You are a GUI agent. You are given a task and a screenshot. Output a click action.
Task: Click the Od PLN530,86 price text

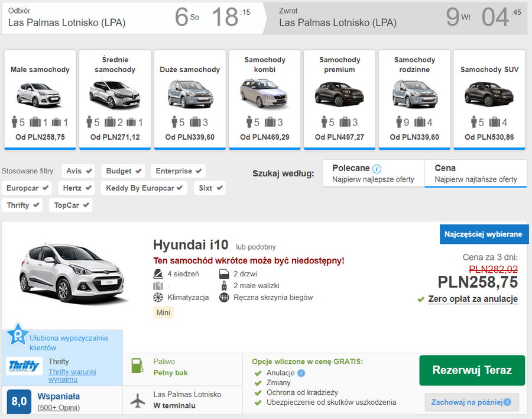[489, 137]
